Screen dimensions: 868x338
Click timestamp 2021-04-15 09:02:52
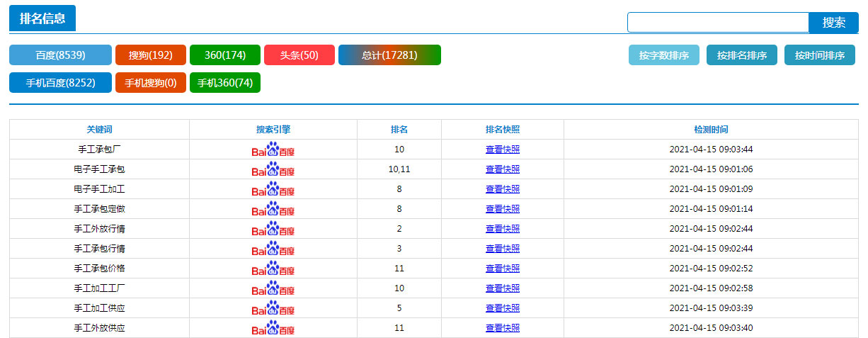point(711,269)
